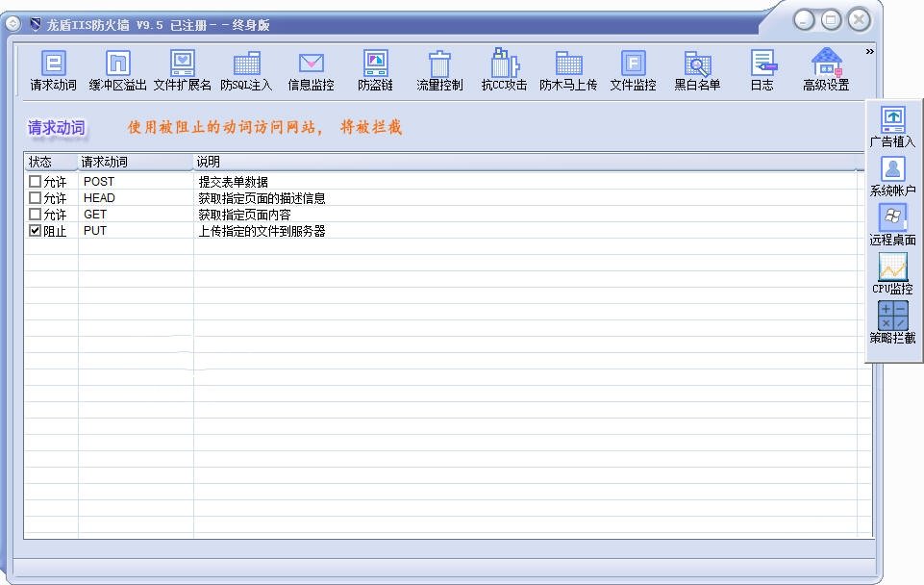Minimize the 龙盾IIS防火墙 window
The height and width of the screenshot is (585, 924).
coord(804,20)
